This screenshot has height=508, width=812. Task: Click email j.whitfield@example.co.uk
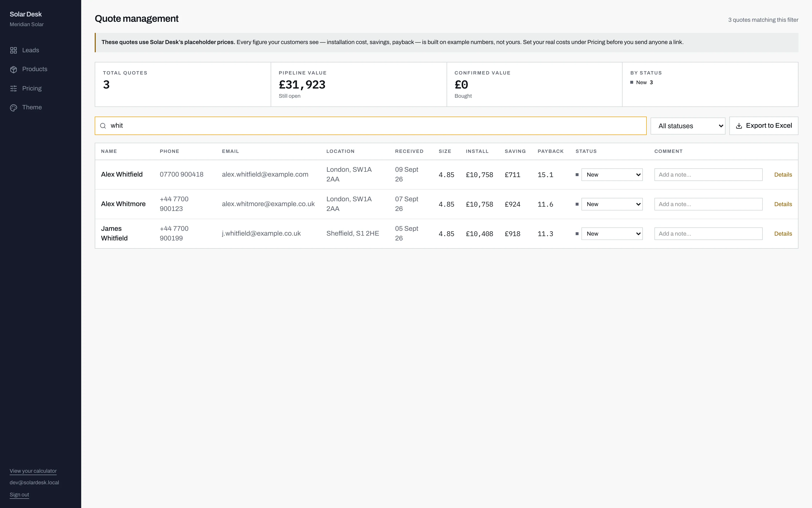pos(261,233)
